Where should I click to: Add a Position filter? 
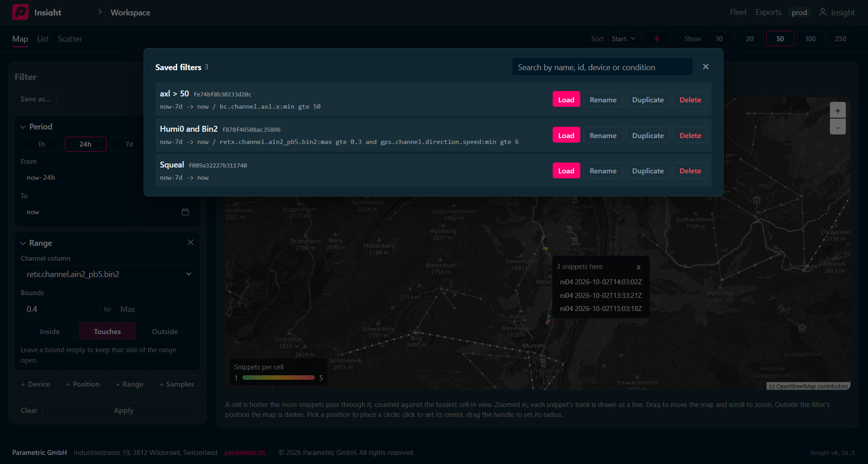(83, 384)
